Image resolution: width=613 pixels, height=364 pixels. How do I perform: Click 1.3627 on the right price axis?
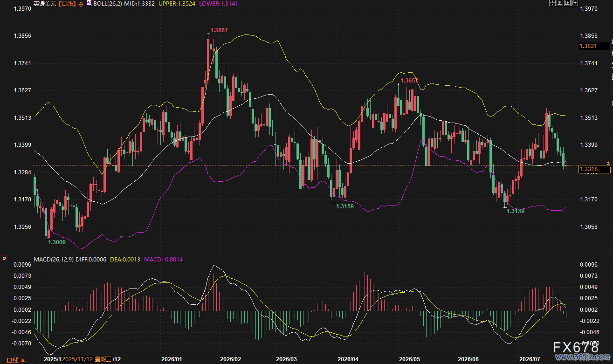(588, 90)
